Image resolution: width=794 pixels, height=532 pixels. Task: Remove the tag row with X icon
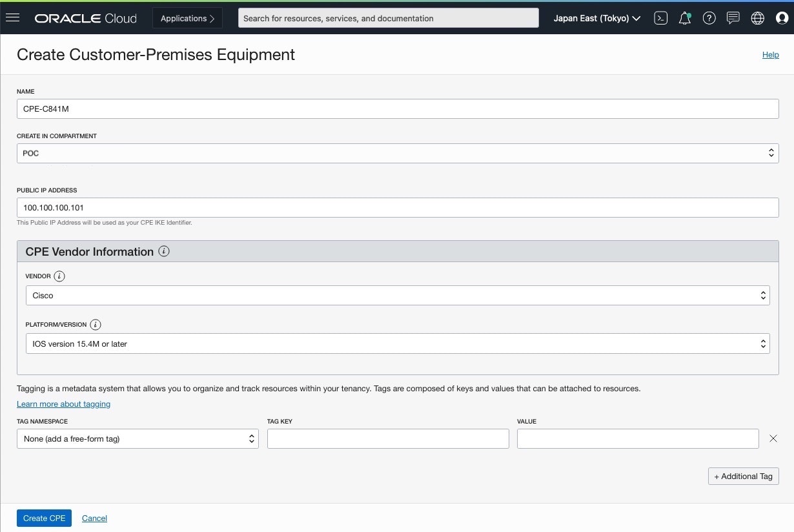point(773,438)
